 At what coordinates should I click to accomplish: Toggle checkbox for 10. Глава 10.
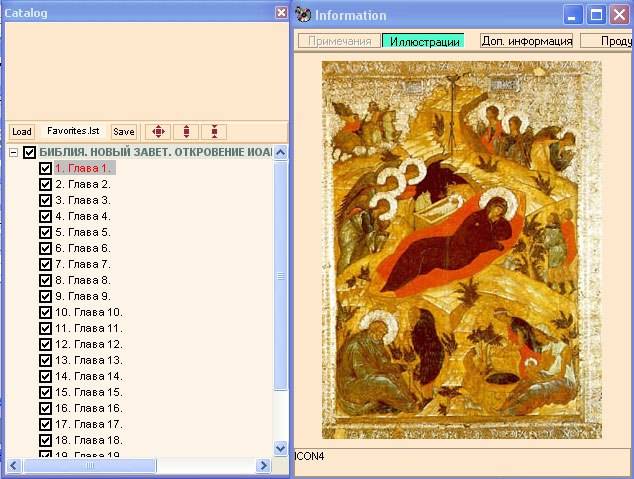[x=45, y=312]
